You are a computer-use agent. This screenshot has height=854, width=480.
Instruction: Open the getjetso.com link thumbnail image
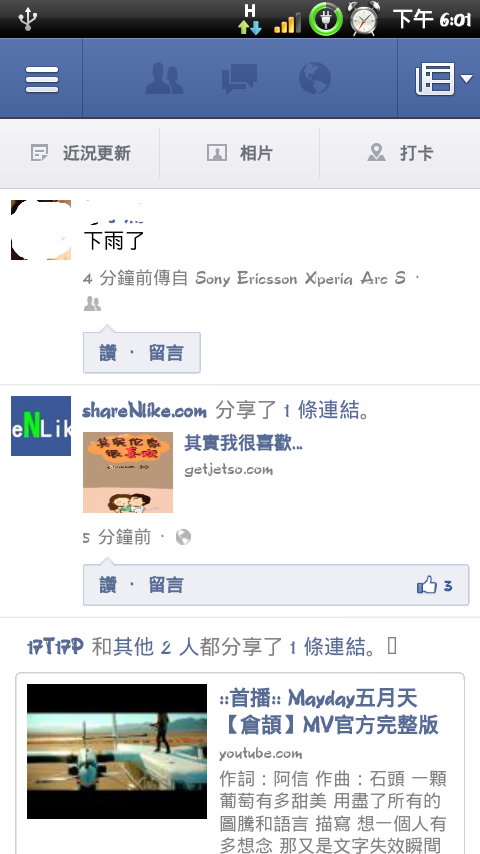pyautogui.click(x=128, y=472)
